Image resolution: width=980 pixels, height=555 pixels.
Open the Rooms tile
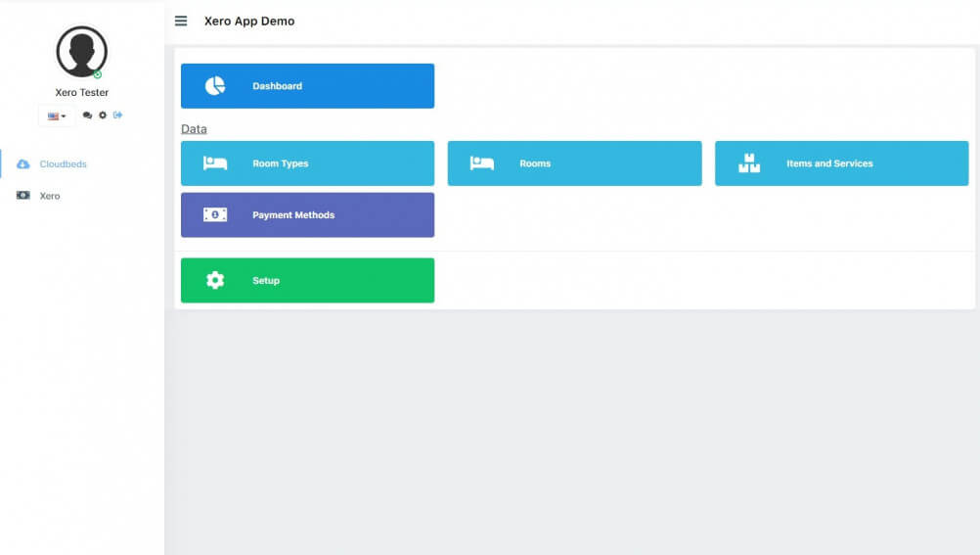coord(574,163)
